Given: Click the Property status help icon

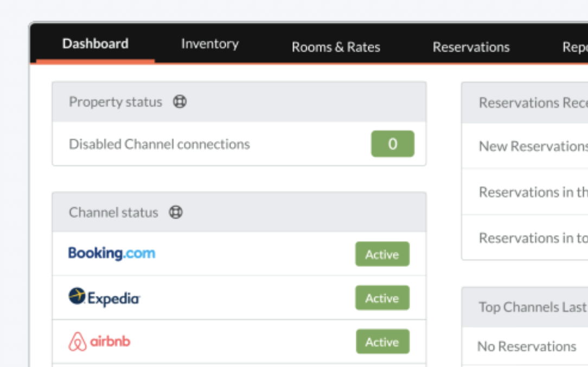Looking at the screenshot, I should tap(180, 102).
